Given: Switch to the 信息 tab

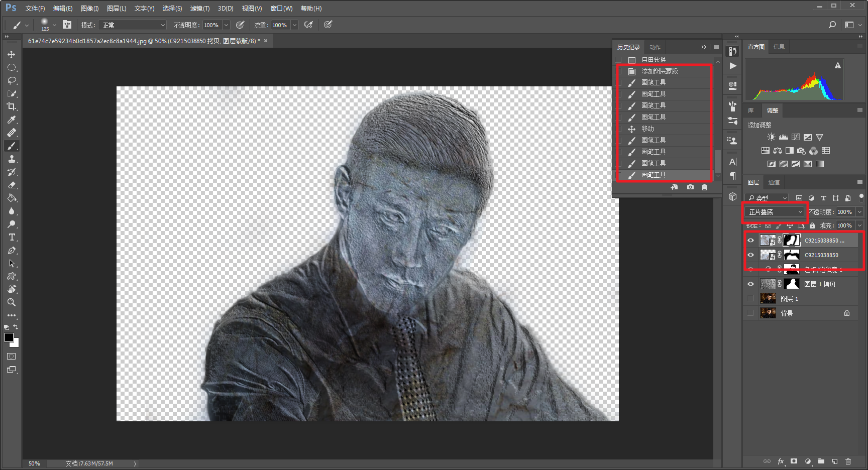Looking at the screenshot, I should pyautogui.click(x=779, y=47).
